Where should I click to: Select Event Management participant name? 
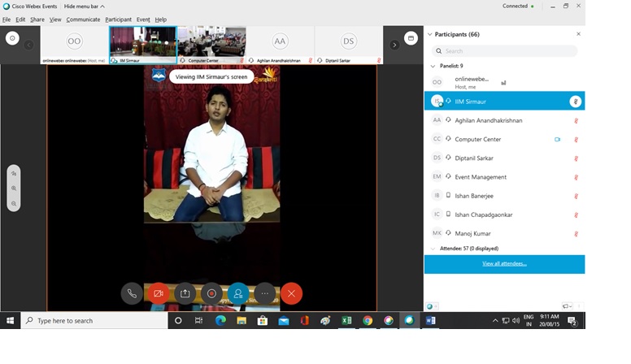(x=481, y=177)
